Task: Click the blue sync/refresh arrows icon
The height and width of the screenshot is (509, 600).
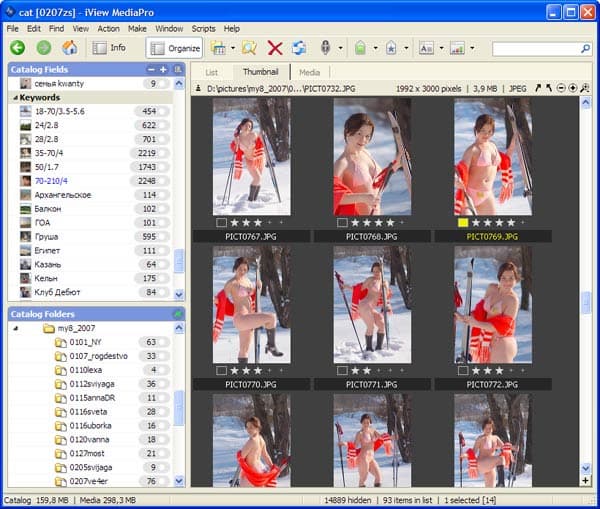Action: pyautogui.click(x=299, y=48)
